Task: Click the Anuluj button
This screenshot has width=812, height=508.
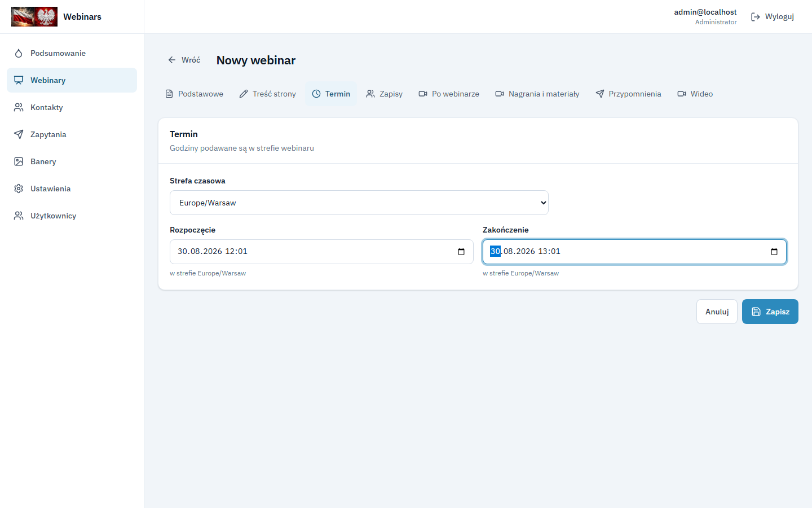Action: (x=717, y=312)
